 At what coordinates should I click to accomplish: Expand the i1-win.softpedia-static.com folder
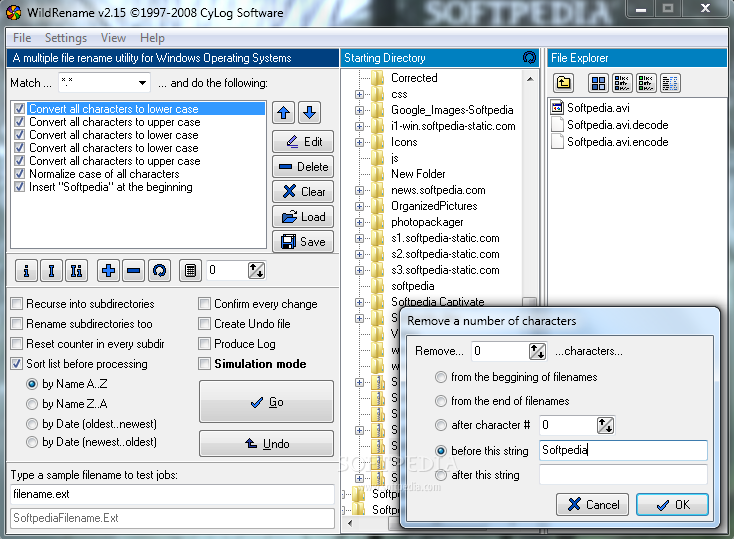359,126
